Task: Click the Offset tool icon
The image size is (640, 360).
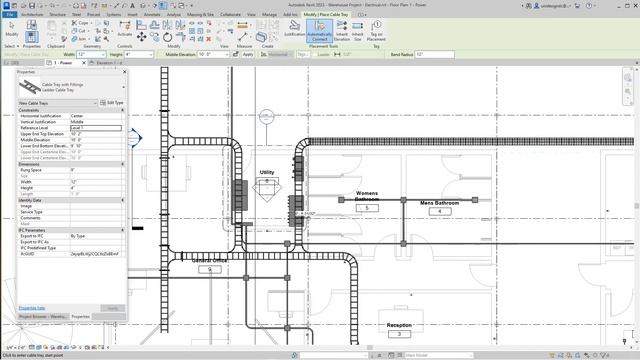Action: tap(154, 25)
